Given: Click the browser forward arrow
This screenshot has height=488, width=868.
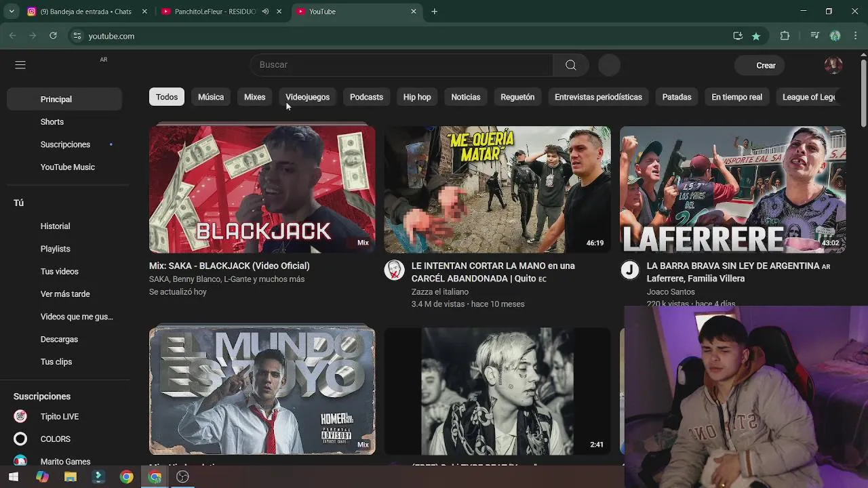Looking at the screenshot, I should [33, 36].
